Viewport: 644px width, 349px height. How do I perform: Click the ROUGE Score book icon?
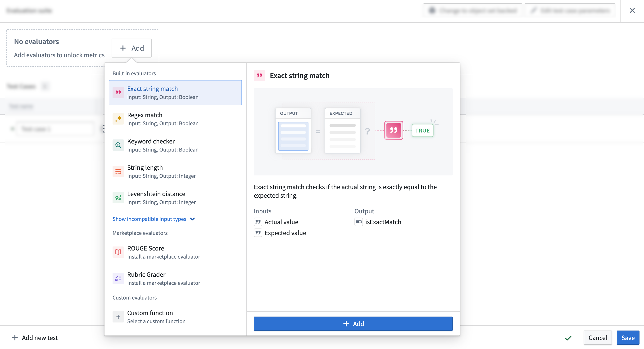118,252
